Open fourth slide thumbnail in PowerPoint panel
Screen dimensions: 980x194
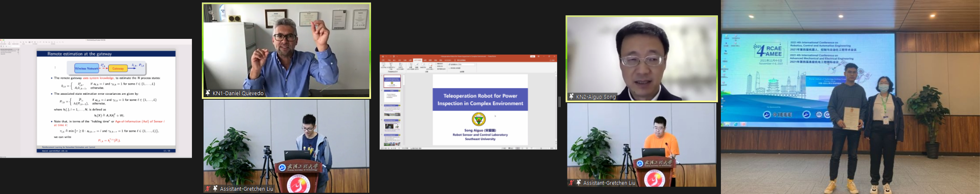click(x=392, y=125)
